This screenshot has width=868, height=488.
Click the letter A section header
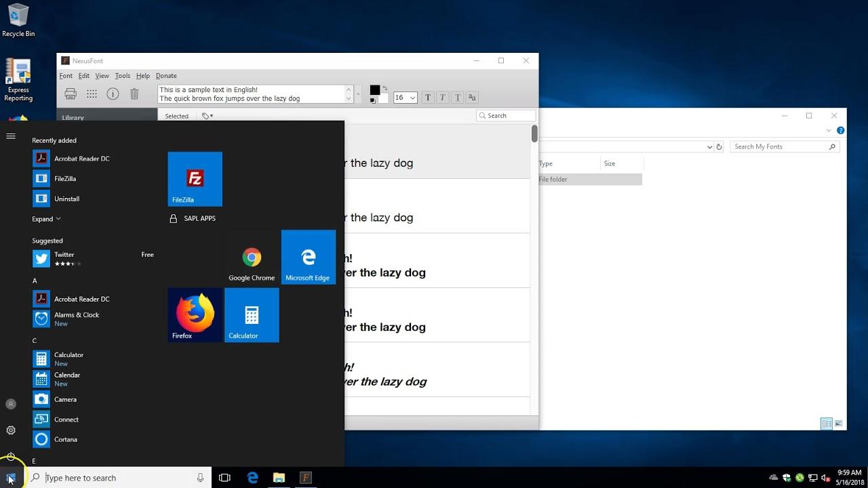click(35, 281)
